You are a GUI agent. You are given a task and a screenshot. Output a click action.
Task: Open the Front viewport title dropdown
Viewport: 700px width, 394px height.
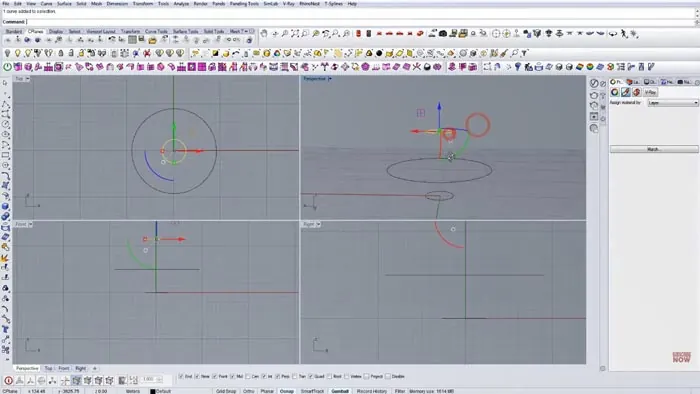click(30, 224)
